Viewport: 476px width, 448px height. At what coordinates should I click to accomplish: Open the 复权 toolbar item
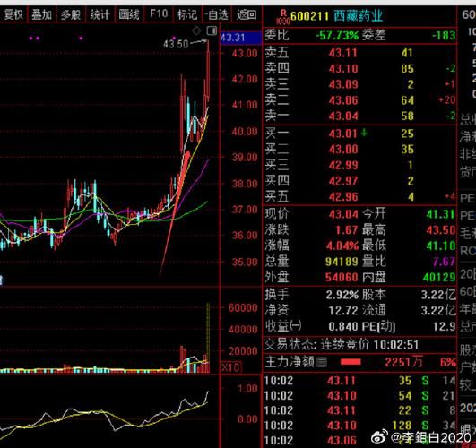[x=13, y=14]
